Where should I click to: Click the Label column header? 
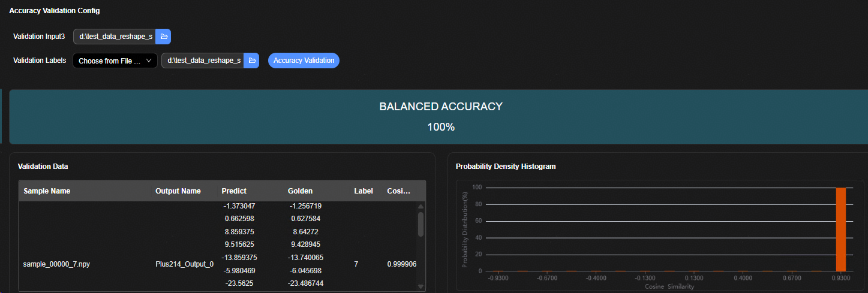click(x=364, y=191)
